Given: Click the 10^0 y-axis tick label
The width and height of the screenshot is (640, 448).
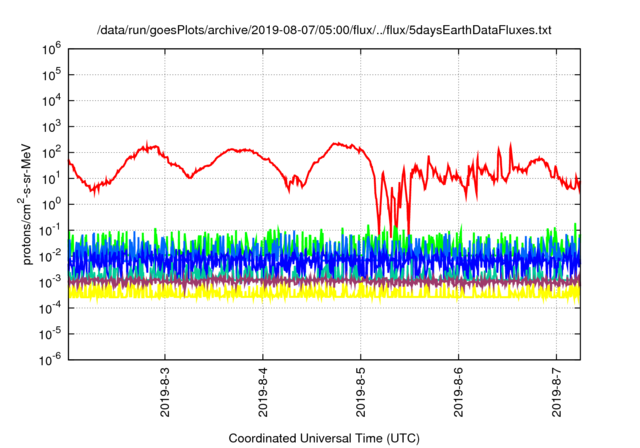Looking at the screenshot, I should (51, 204).
